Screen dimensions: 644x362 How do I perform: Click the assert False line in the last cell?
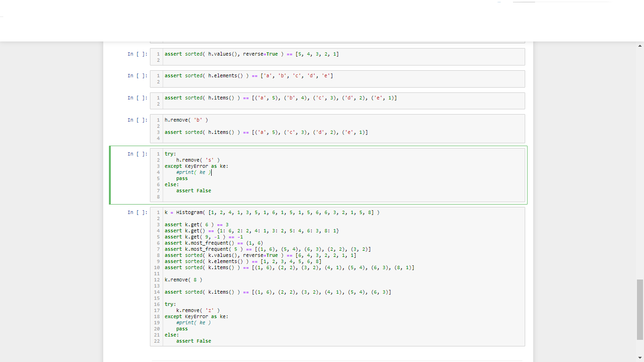[x=195, y=341]
